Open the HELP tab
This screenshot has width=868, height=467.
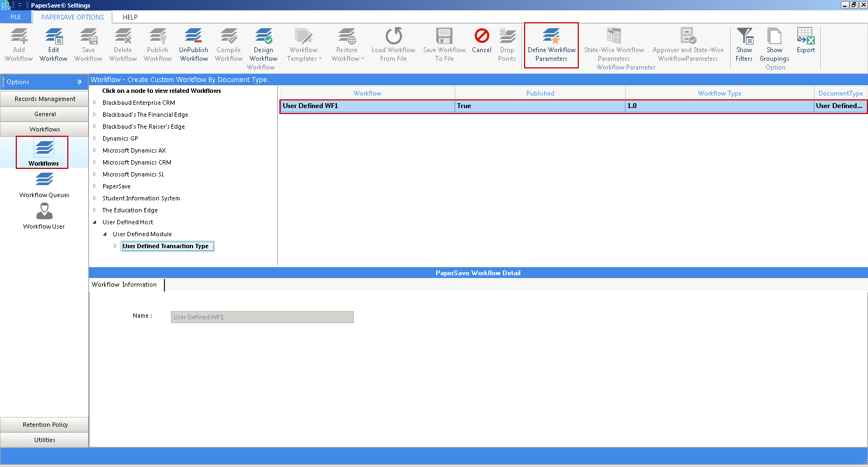tap(130, 17)
